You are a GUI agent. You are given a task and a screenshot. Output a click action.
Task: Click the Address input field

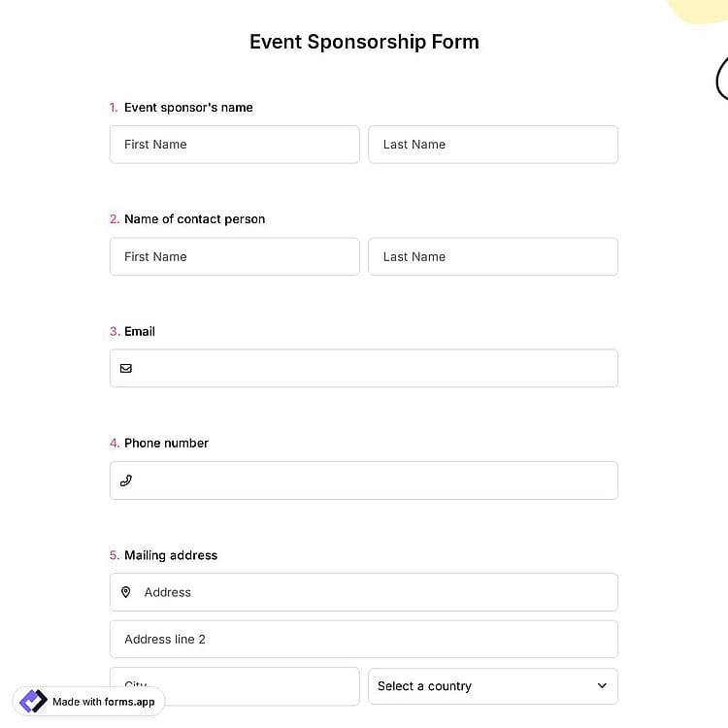tap(364, 592)
